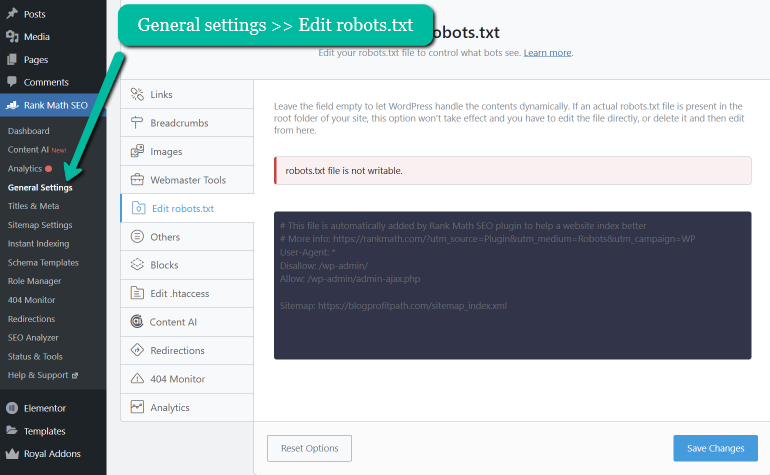Click the Blocks tab icon
The height and width of the screenshot is (475, 770).
137,265
